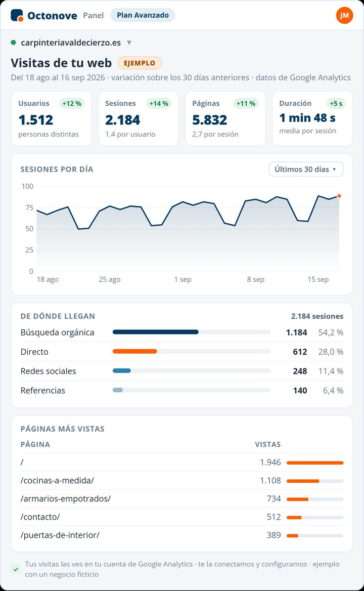Click the 248 social sessions value

(x=300, y=371)
